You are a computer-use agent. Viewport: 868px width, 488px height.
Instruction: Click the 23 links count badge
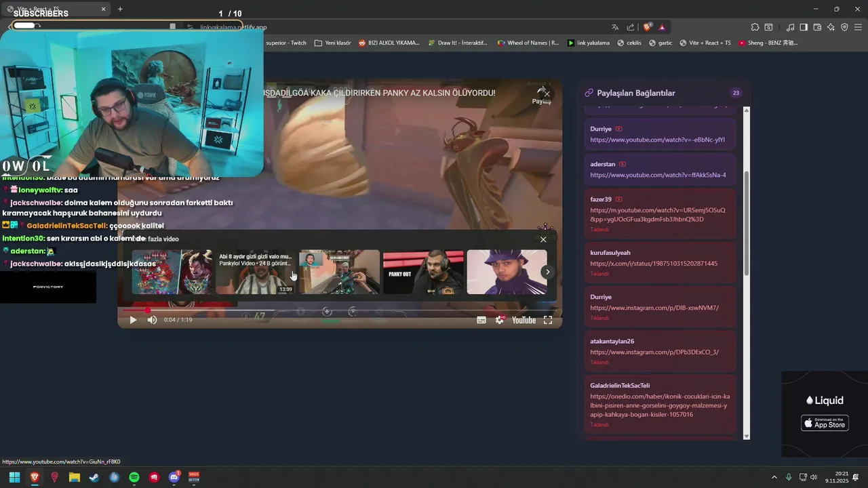736,93
